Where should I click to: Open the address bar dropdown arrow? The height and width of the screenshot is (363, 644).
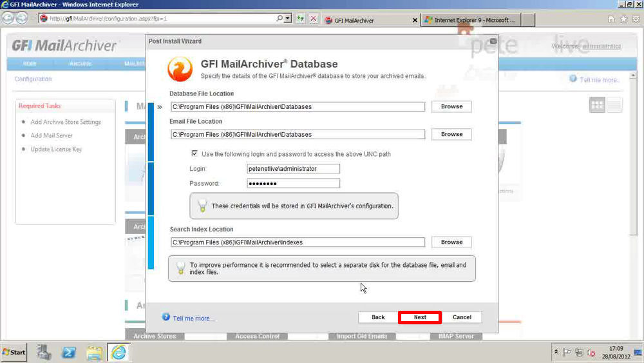tap(288, 19)
